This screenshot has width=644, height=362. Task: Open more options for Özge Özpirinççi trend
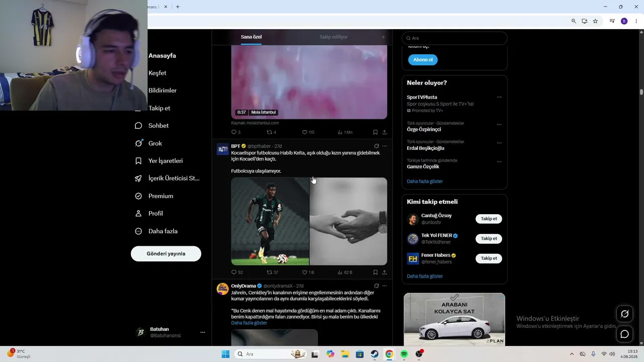[499, 124]
